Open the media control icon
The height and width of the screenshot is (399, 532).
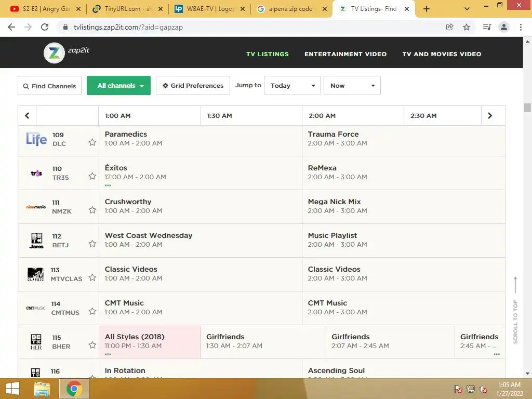point(487,27)
